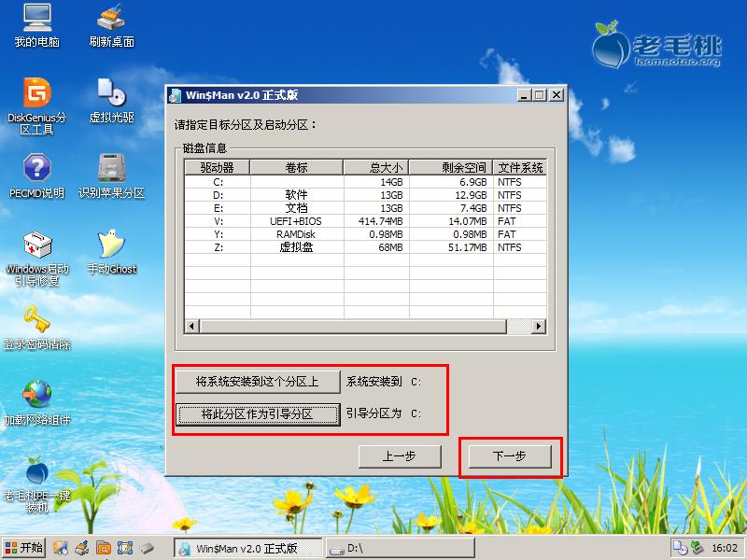Refresh the desktop via its icon
The width and height of the screenshot is (747, 560).
click(x=110, y=22)
